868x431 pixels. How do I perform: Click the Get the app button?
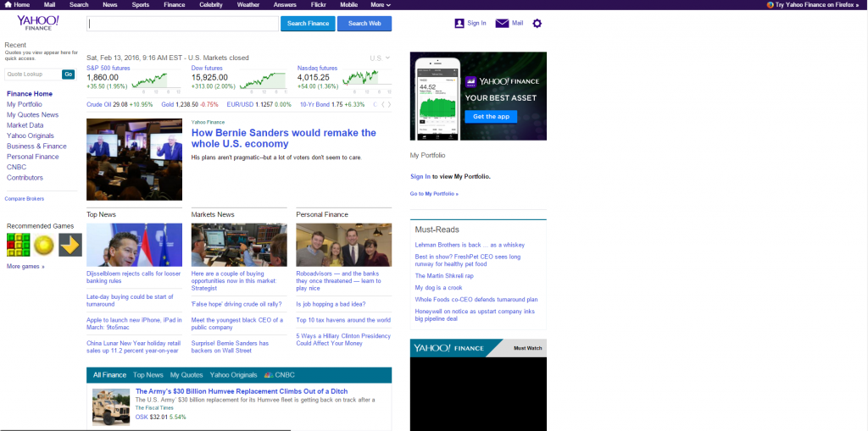click(491, 116)
